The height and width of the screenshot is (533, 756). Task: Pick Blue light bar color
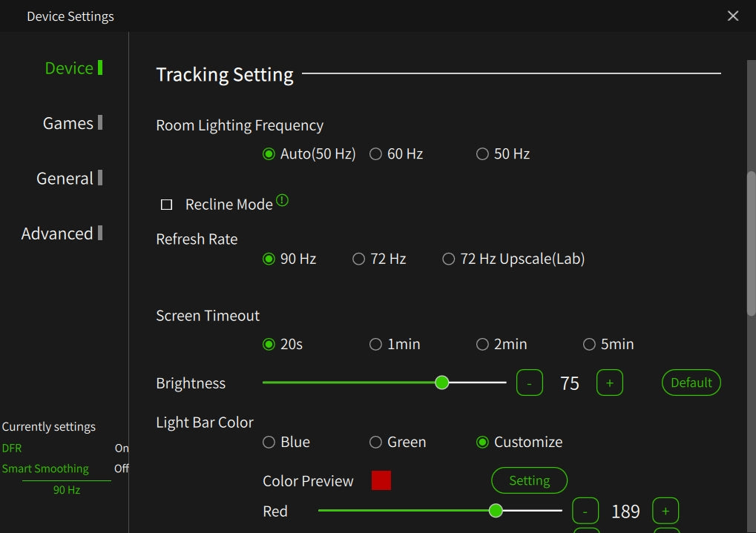pos(269,443)
